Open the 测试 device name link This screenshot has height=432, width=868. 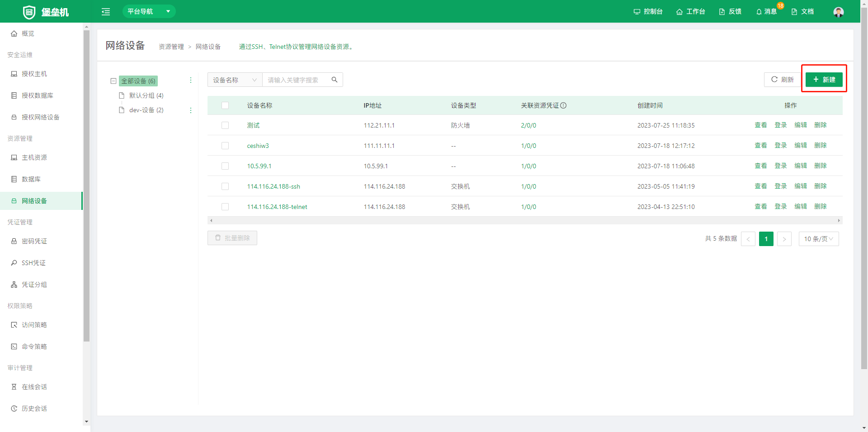(253, 125)
